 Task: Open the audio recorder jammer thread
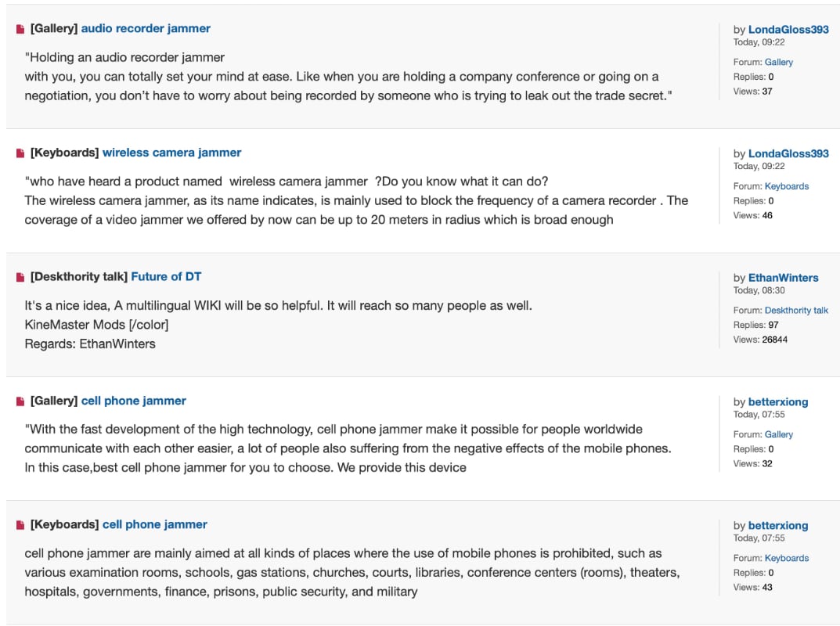pos(146,27)
